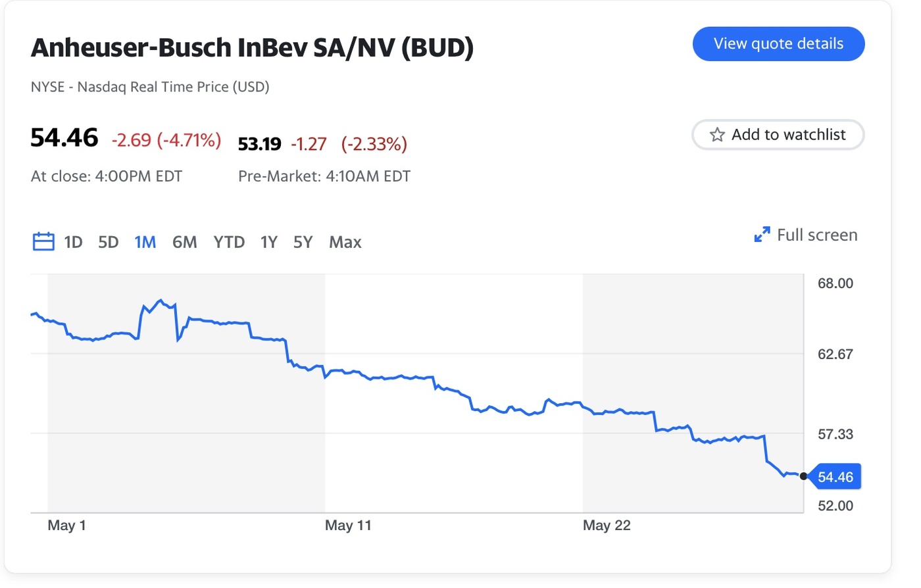
Task: Select the 6M time range
Action: coord(184,242)
